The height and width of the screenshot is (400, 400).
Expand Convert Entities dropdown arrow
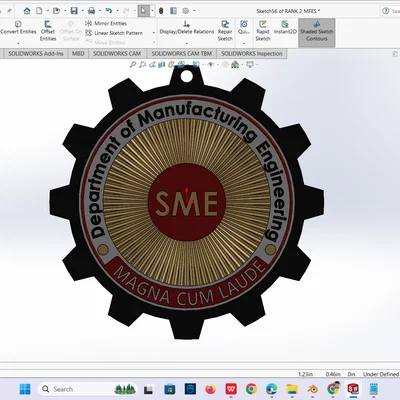pos(18,43)
